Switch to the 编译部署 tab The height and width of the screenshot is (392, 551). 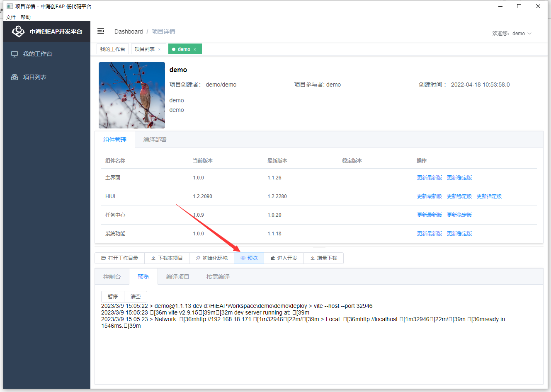(155, 140)
